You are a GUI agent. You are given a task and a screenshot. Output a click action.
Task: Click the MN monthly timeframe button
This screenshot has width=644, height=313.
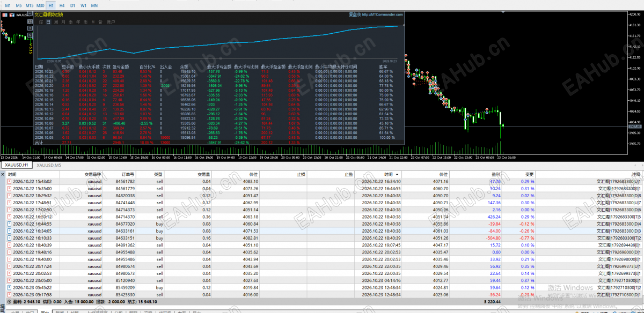(x=94, y=5)
